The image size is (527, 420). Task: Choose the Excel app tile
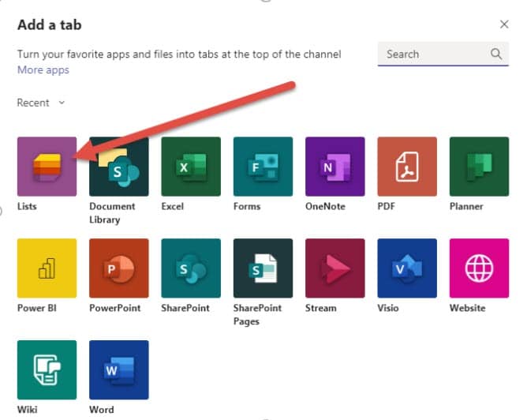[x=191, y=167]
